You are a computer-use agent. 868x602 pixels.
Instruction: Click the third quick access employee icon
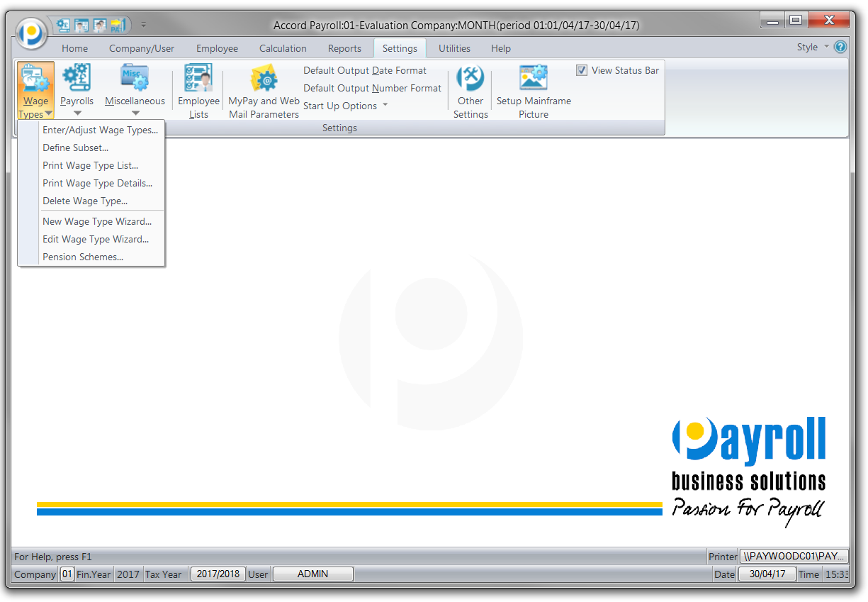100,25
